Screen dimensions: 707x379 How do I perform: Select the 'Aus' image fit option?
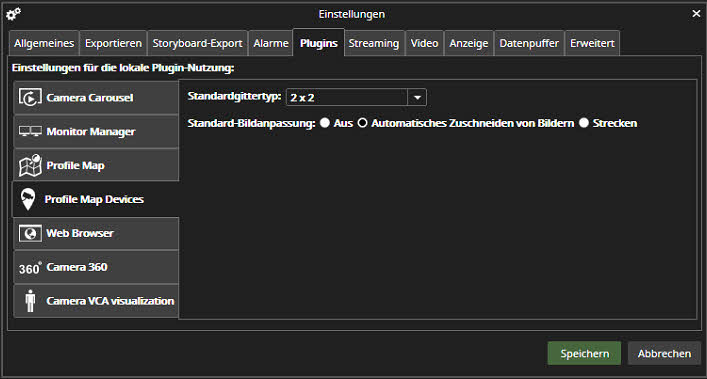click(x=325, y=123)
